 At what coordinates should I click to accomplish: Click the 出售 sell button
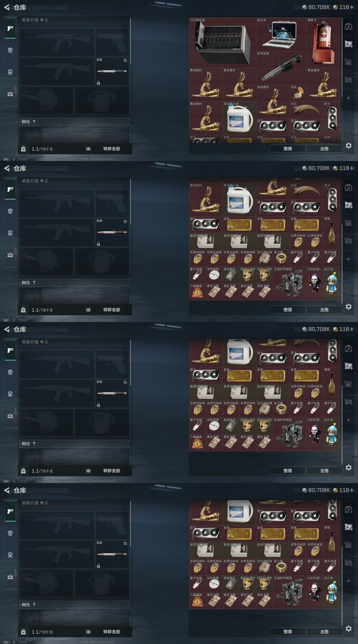pos(324,149)
